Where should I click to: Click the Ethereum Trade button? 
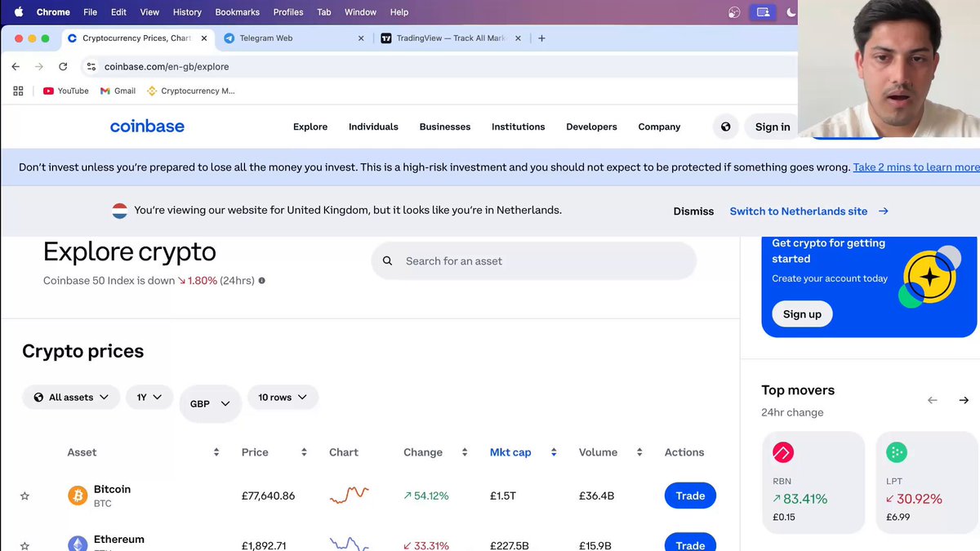tap(690, 544)
